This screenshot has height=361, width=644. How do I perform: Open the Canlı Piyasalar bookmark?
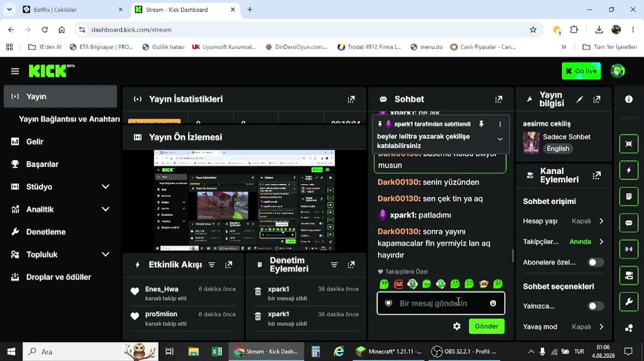(483, 47)
